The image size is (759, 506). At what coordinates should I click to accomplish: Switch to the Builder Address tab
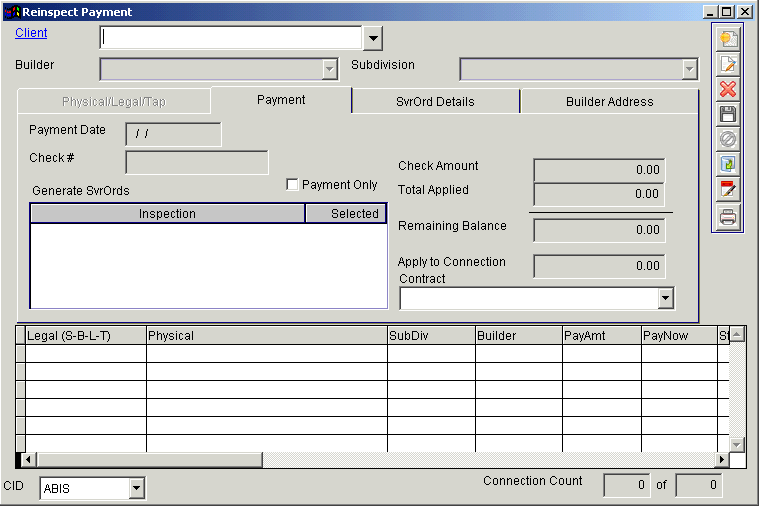coord(609,102)
